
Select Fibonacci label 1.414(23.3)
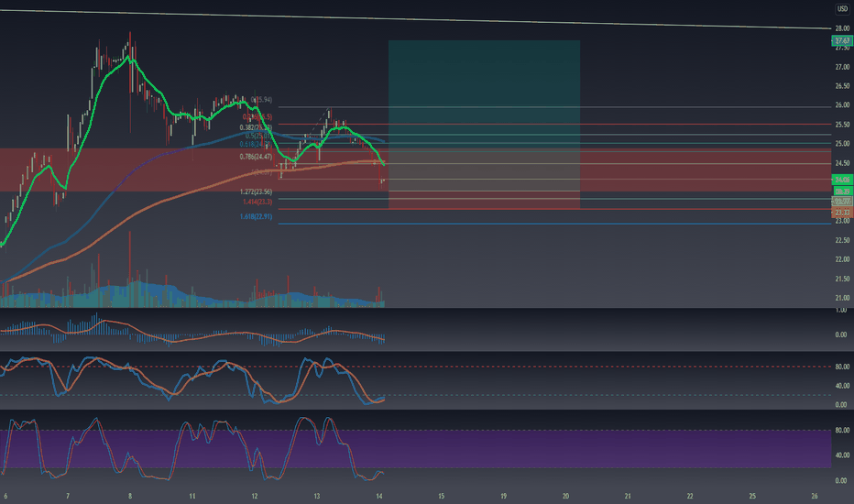coord(257,202)
